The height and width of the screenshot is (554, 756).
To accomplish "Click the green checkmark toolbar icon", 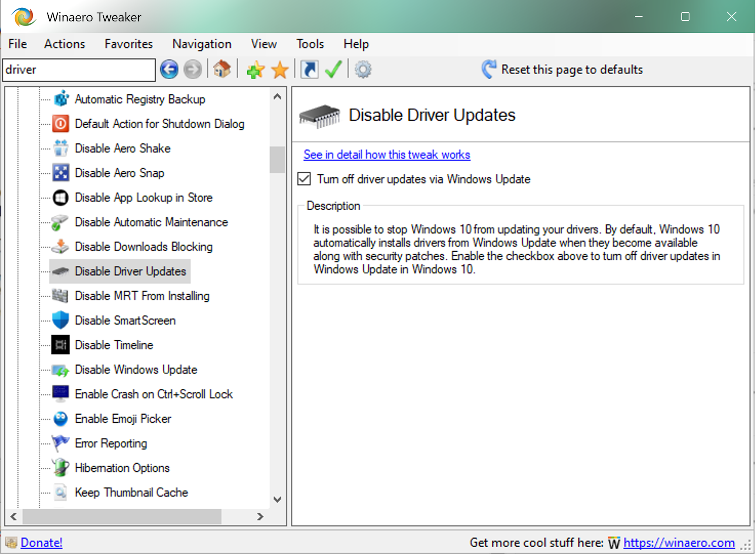I will coord(334,69).
